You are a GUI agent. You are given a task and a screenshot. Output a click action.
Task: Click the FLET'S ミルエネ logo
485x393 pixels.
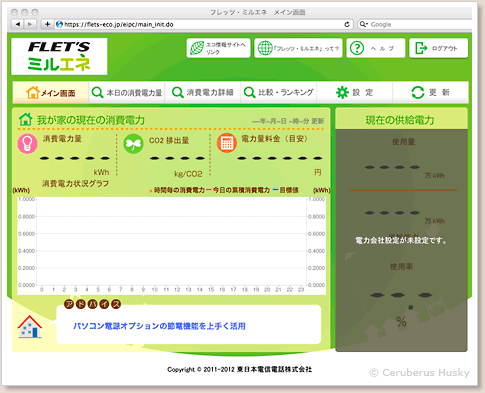point(59,56)
